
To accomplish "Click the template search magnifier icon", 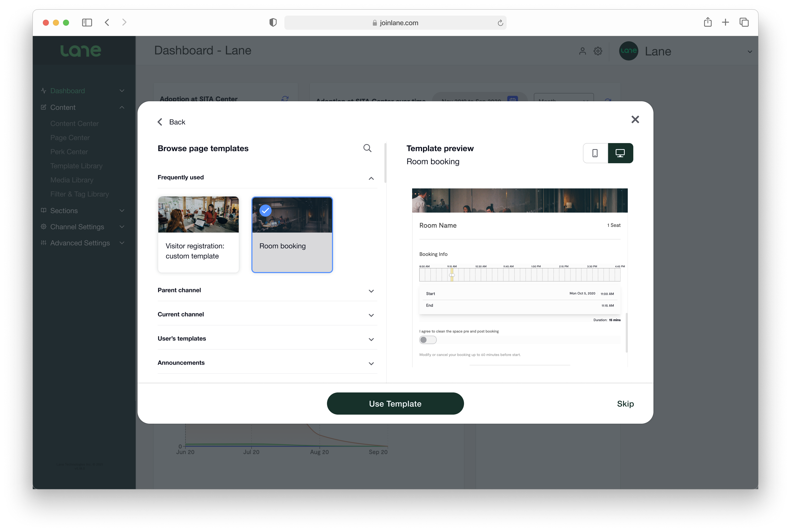I will point(367,148).
